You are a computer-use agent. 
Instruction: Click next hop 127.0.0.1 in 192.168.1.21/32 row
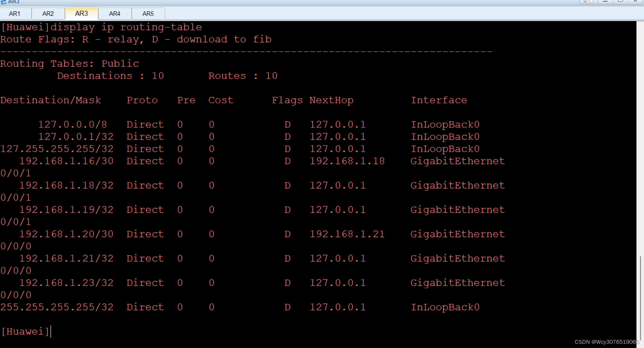pyautogui.click(x=338, y=258)
